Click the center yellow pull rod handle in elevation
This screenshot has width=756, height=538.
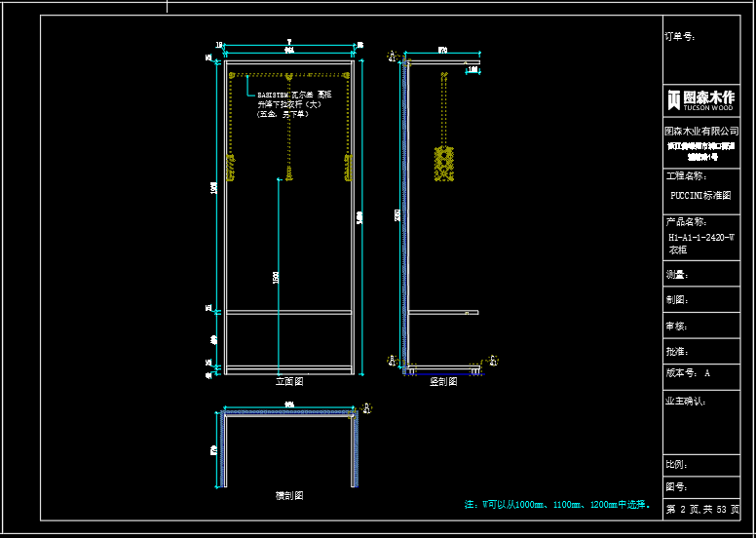[289, 172]
